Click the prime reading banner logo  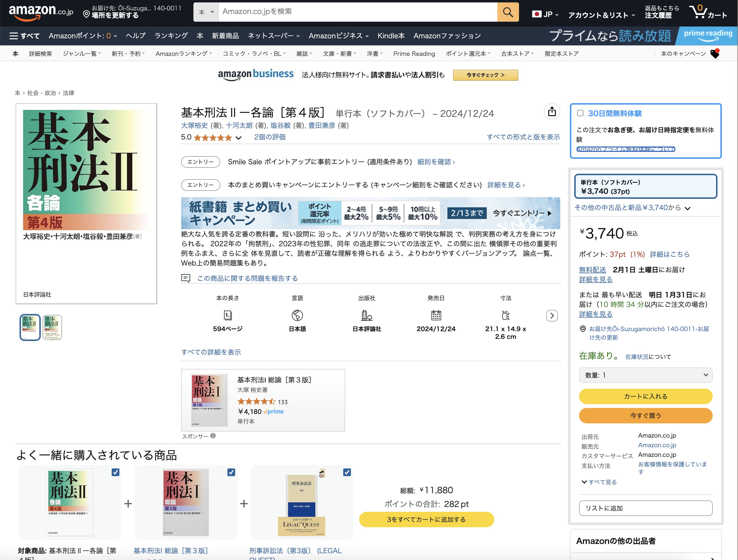point(708,35)
